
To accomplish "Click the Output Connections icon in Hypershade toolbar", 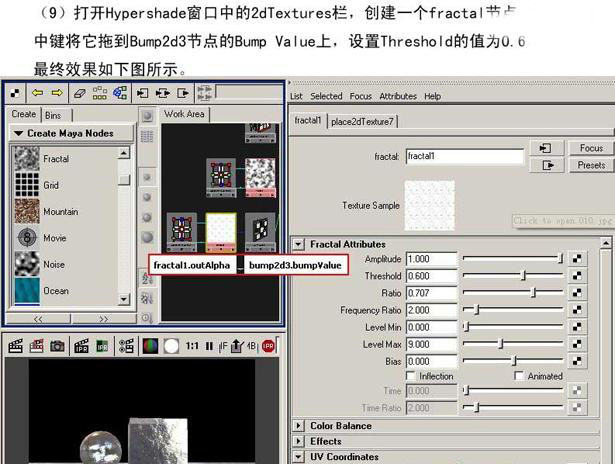I will point(183,93).
